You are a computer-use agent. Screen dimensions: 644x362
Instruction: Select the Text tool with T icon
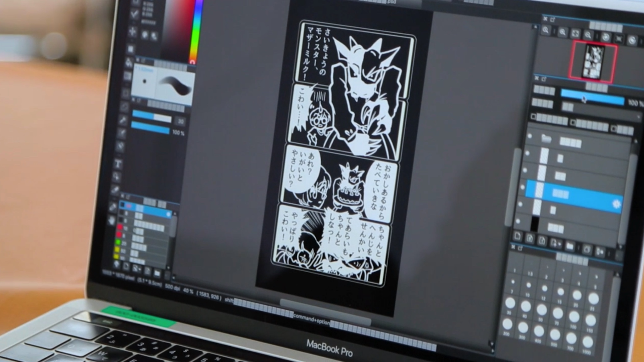pyautogui.click(x=118, y=164)
